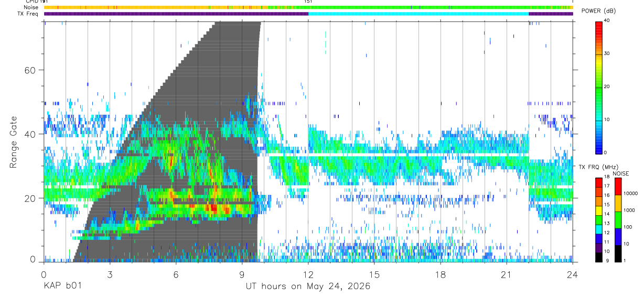644x297 pixels.
Task: Click x-axis tick label "21"
Action: click(x=507, y=274)
